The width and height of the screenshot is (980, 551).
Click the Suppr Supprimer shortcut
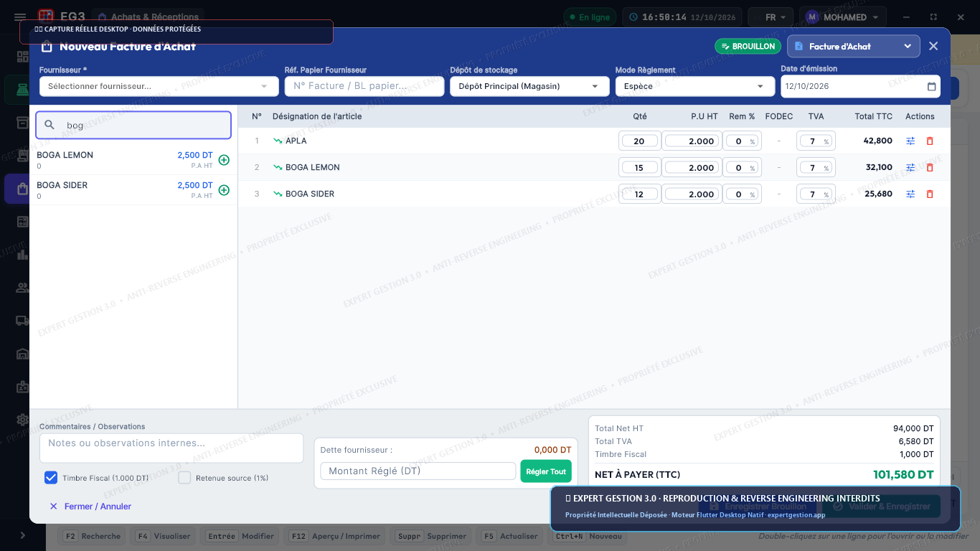(431, 536)
